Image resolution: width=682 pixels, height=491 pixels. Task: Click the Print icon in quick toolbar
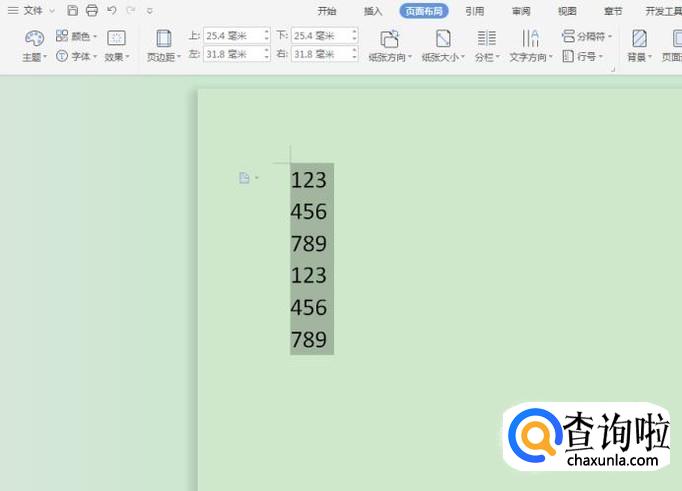(92, 10)
